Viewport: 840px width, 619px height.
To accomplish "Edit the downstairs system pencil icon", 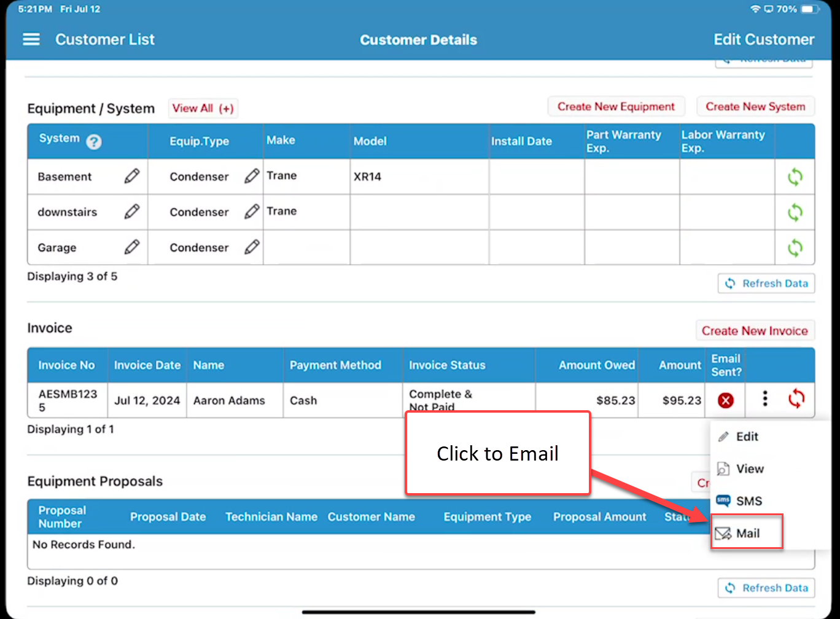I will [131, 212].
